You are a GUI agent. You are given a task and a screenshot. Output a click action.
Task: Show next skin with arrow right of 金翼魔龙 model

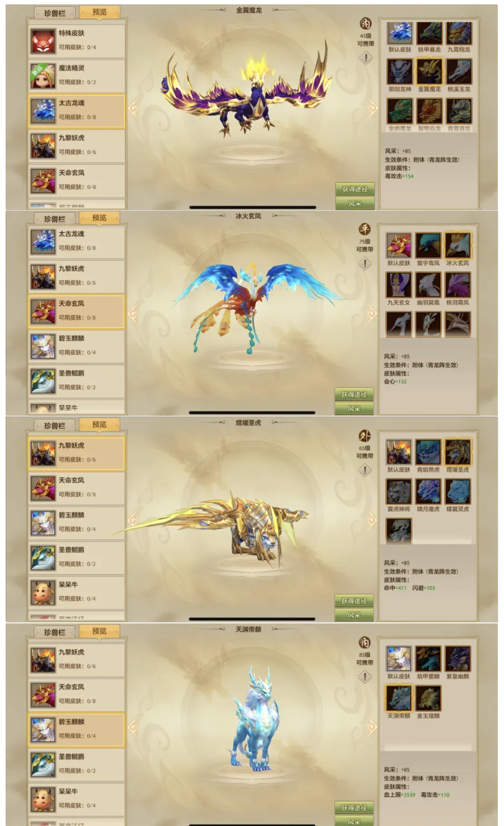tap(373, 108)
